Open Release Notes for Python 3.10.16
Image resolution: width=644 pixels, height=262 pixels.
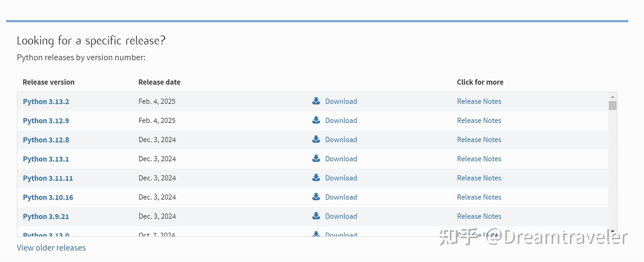click(x=479, y=197)
